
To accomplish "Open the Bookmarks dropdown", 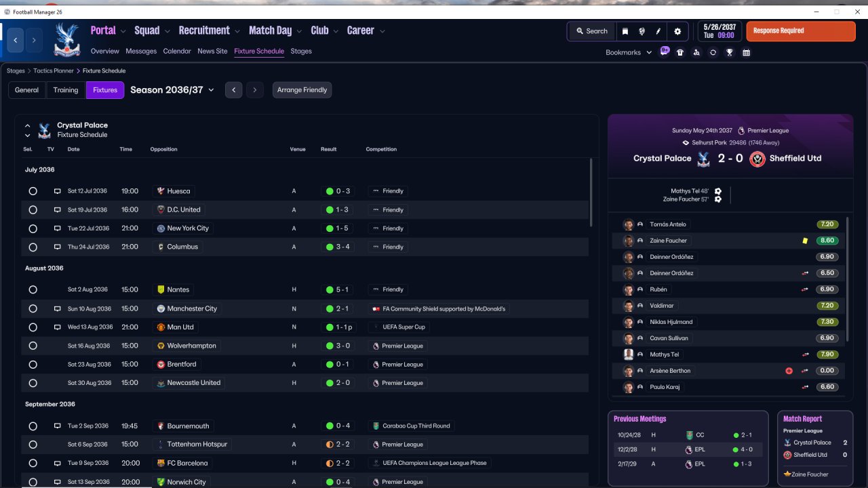I will [629, 52].
